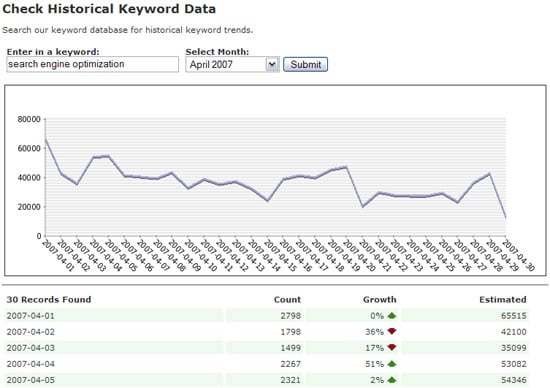Click the Submit button

(306, 65)
